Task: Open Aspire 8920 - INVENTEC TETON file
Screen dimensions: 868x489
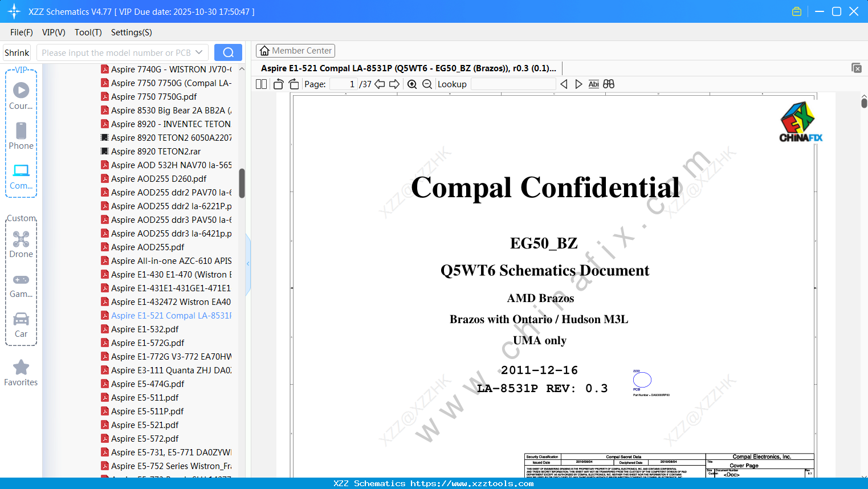Action: (x=166, y=124)
